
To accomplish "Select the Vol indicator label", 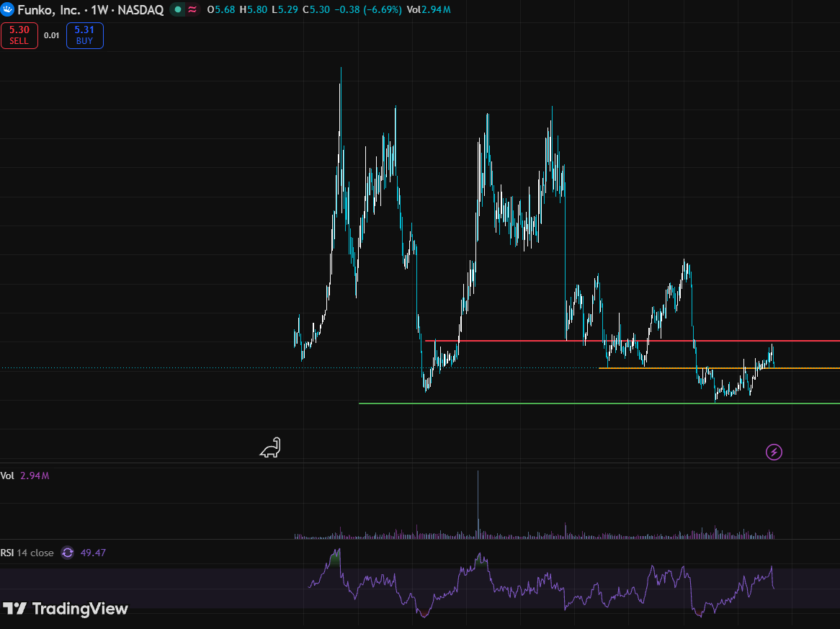I will coord(7,476).
